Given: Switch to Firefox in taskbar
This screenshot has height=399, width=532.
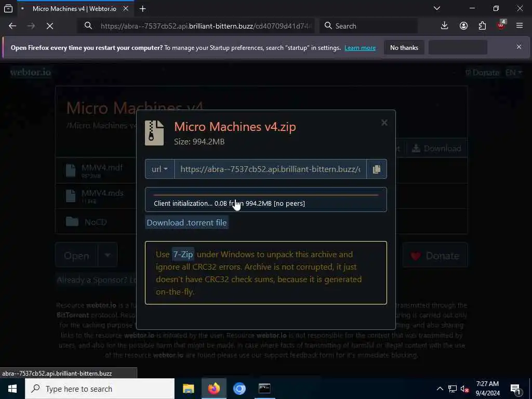Looking at the screenshot, I should [214, 389].
